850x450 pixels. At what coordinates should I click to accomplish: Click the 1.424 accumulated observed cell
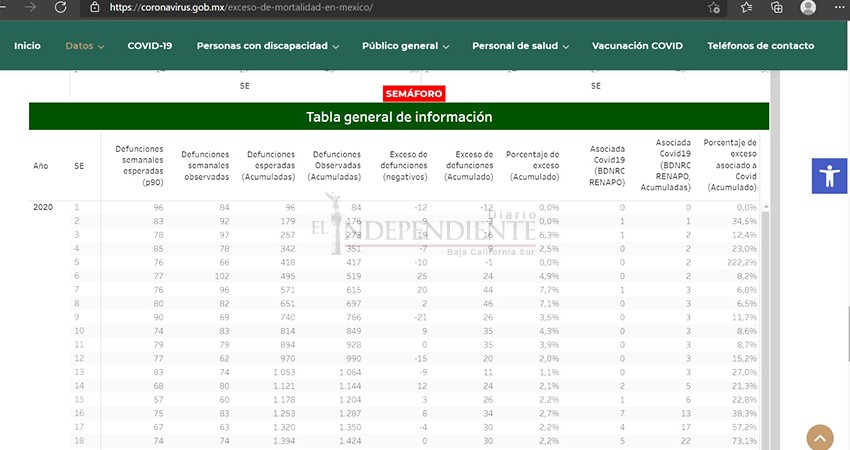tap(350, 441)
